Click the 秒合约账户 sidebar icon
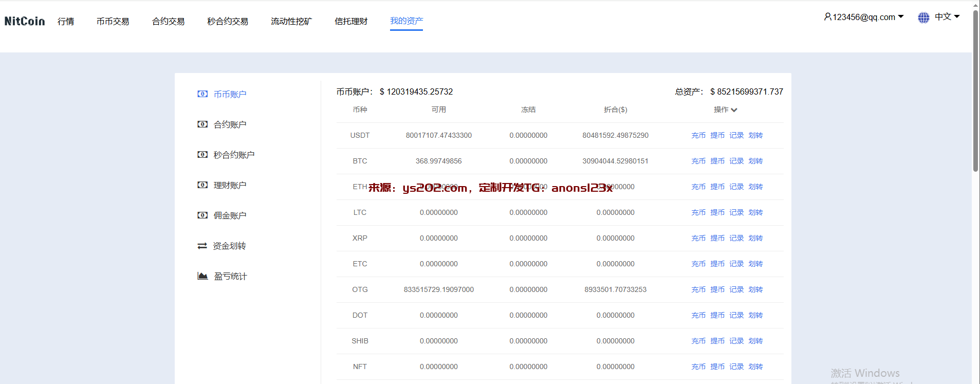 pyautogui.click(x=202, y=155)
